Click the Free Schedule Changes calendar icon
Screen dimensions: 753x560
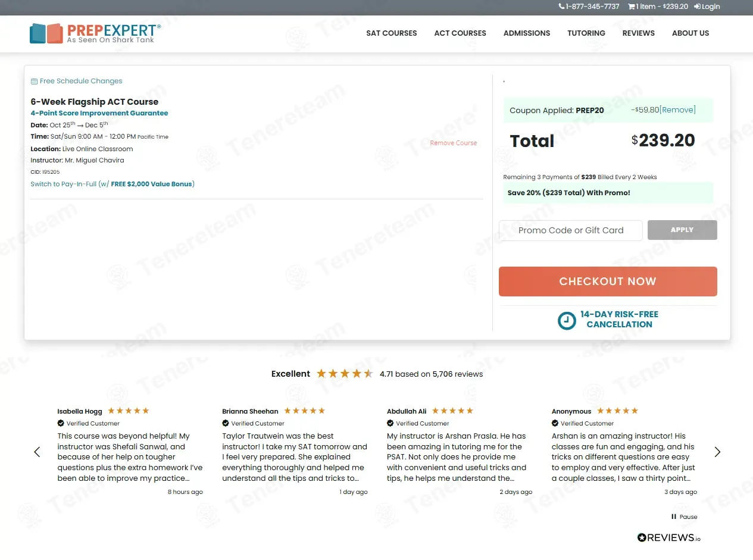34,82
